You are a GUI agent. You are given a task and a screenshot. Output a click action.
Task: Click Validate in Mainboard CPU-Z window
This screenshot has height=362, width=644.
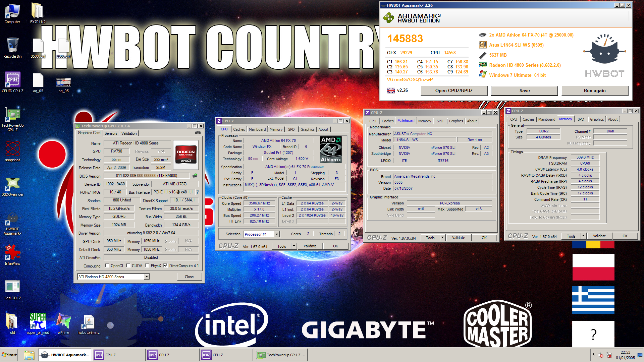pos(459,238)
